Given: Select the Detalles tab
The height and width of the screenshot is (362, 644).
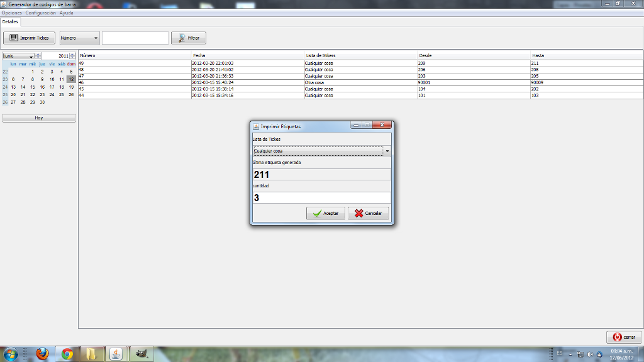Looking at the screenshot, I should (10, 22).
